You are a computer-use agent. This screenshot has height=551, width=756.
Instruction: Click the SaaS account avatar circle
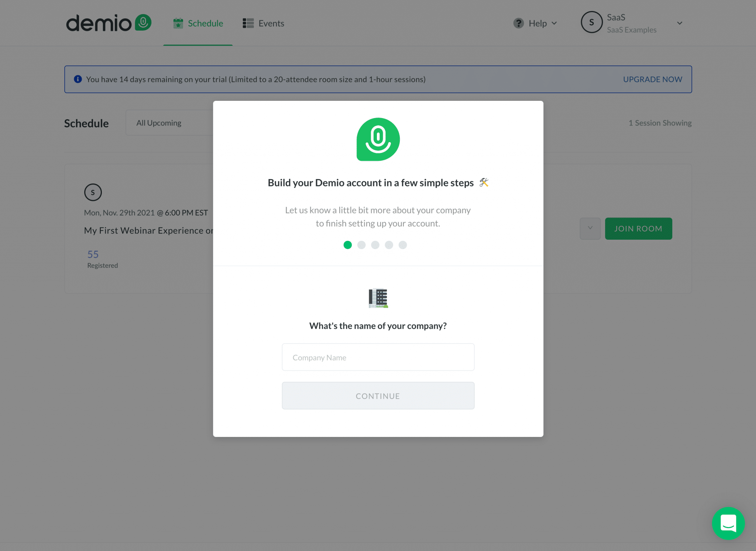pos(592,22)
